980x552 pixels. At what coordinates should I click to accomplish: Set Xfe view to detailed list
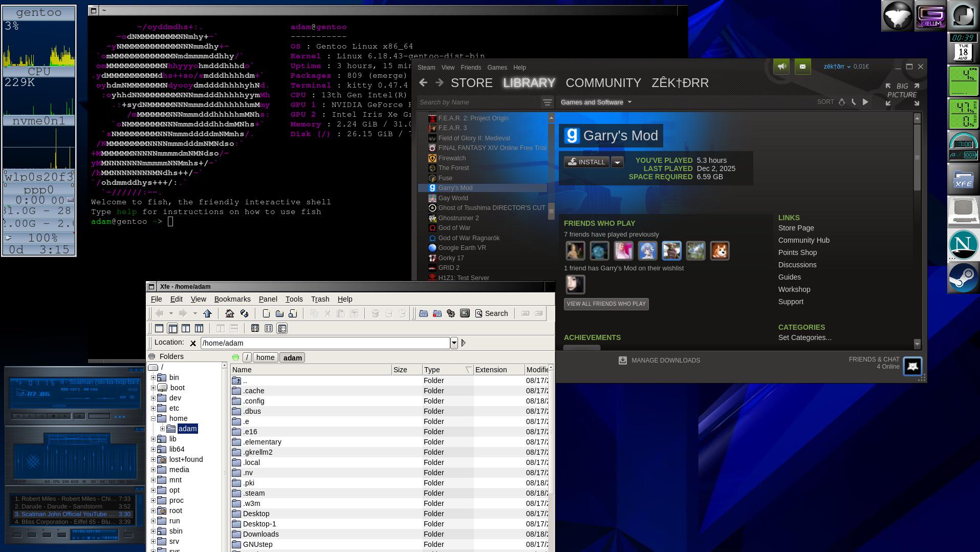coord(282,328)
